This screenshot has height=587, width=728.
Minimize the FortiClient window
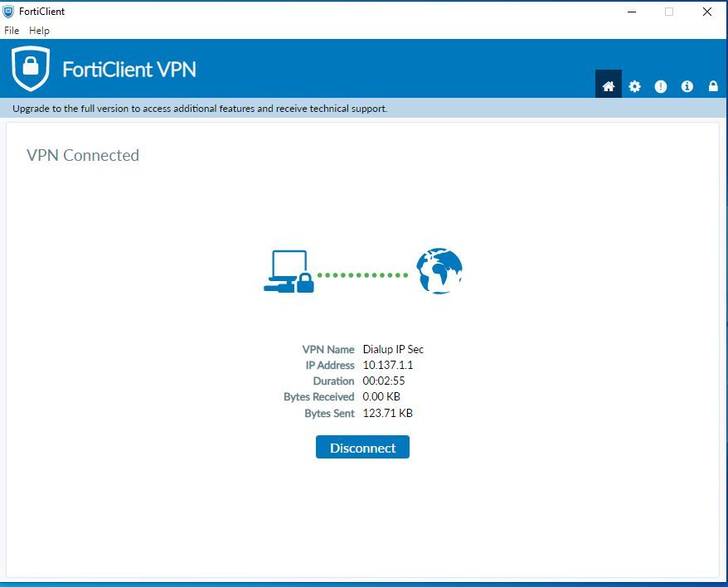tap(632, 12)
